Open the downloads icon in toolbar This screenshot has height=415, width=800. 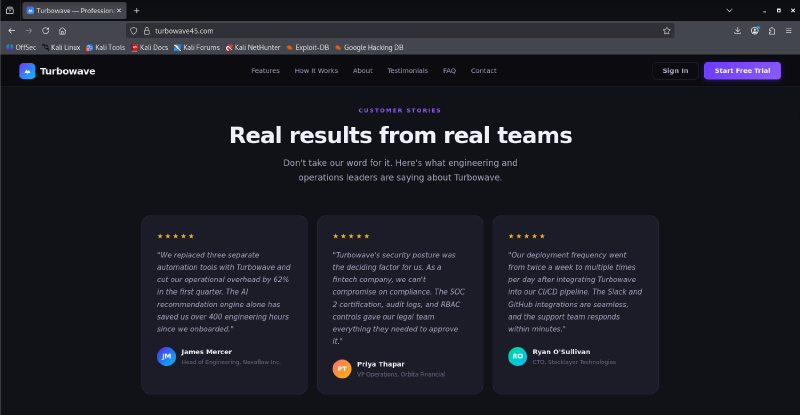(x=737, y=31)
